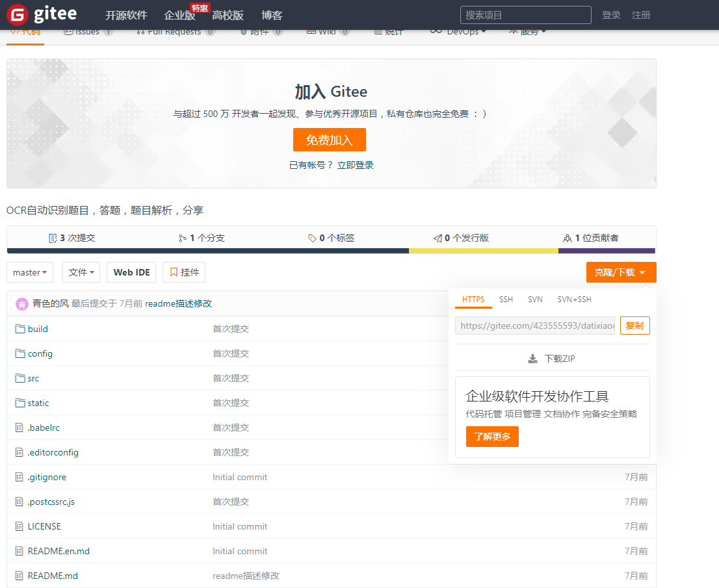The width and height of the screenshot is (719, 588).
Task: Click the contributors icon beside 1 位贡献者
Action: (x=567, y=238)
